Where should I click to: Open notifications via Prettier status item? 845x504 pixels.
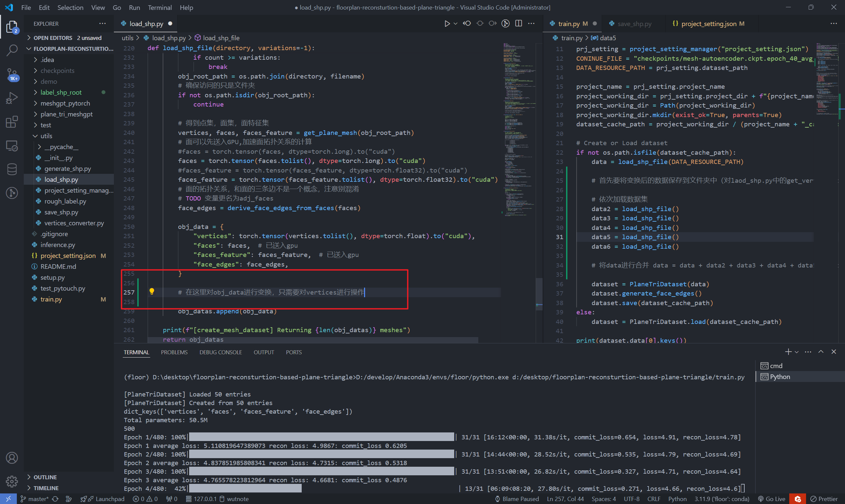pos(824,499)
